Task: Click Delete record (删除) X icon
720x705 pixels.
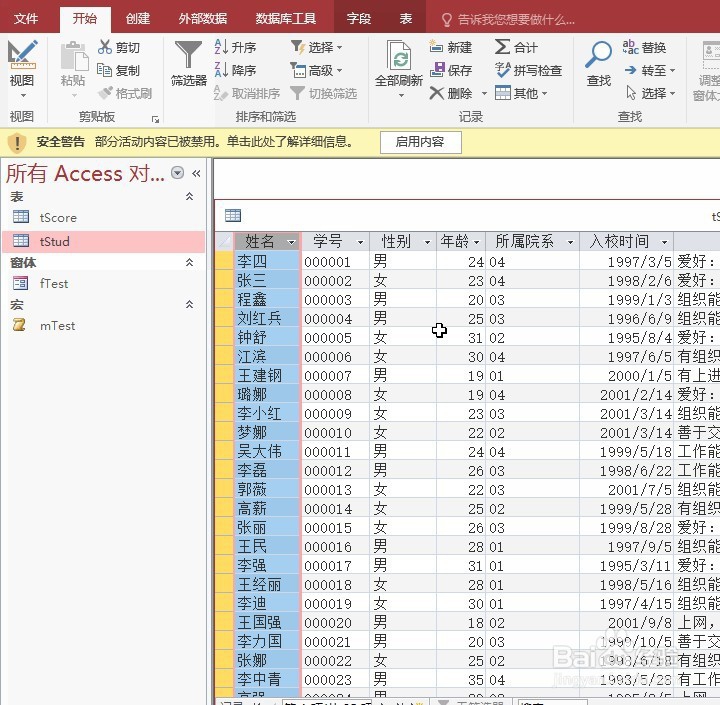Action: pos(436,93)
